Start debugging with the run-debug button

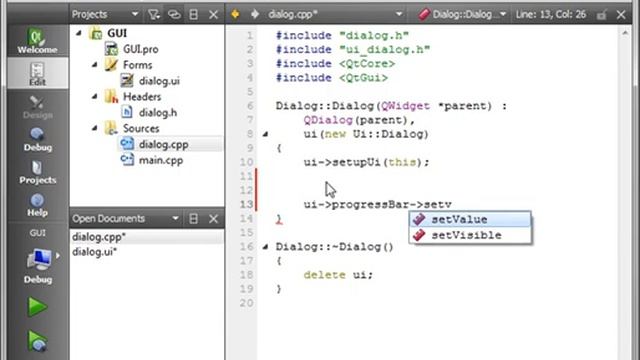tap(37, 341)
